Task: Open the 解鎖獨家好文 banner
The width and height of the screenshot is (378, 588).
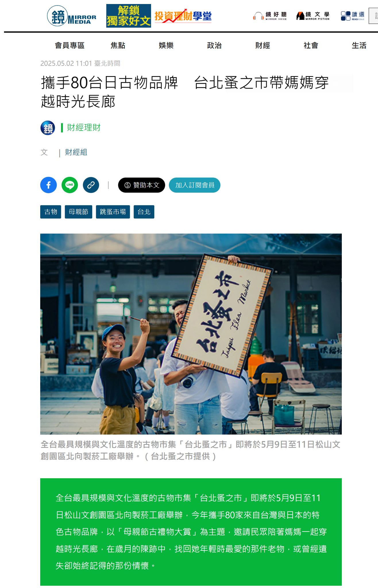Action: (129, 16)
